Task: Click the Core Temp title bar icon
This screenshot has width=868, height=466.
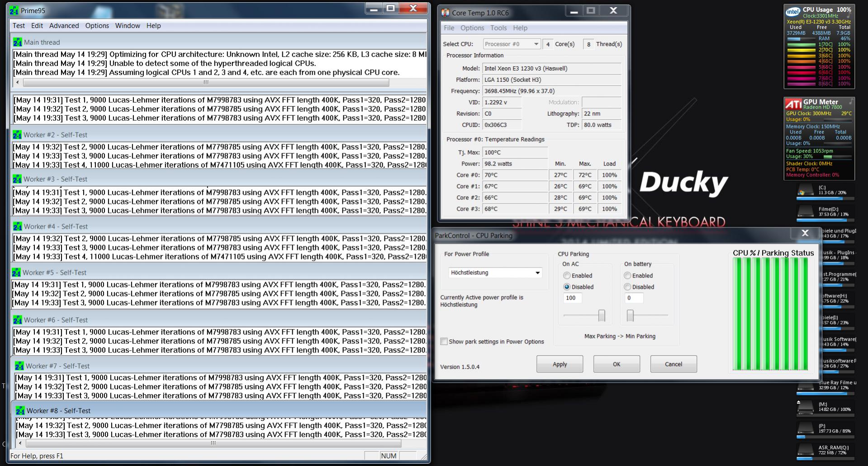Action: 446,13
